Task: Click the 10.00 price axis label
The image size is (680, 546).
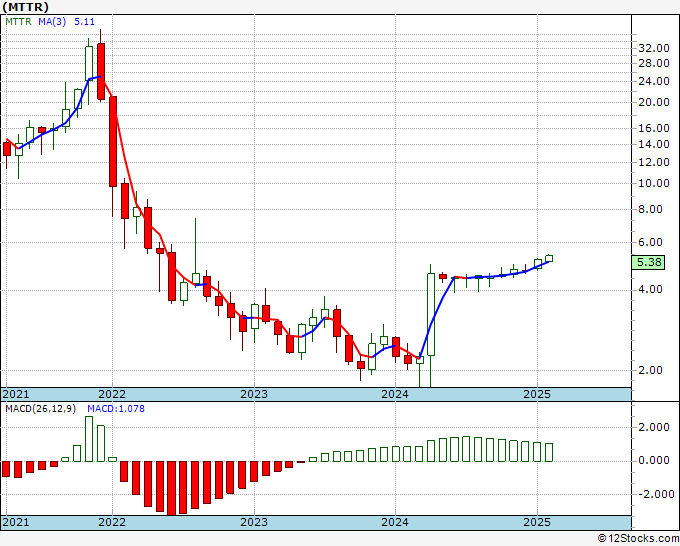Action: click(654, 183)
